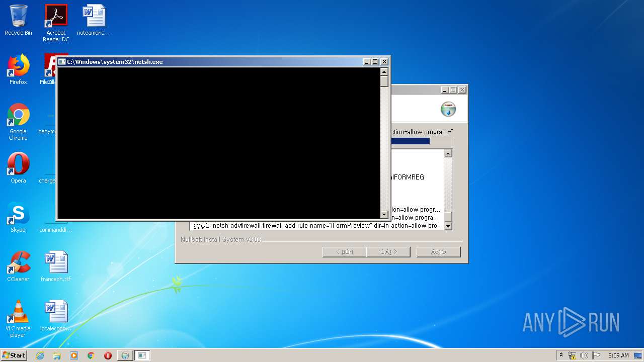Select the localecono Word document icon
This screenshot has width=644, height=362.
(56, 316)
